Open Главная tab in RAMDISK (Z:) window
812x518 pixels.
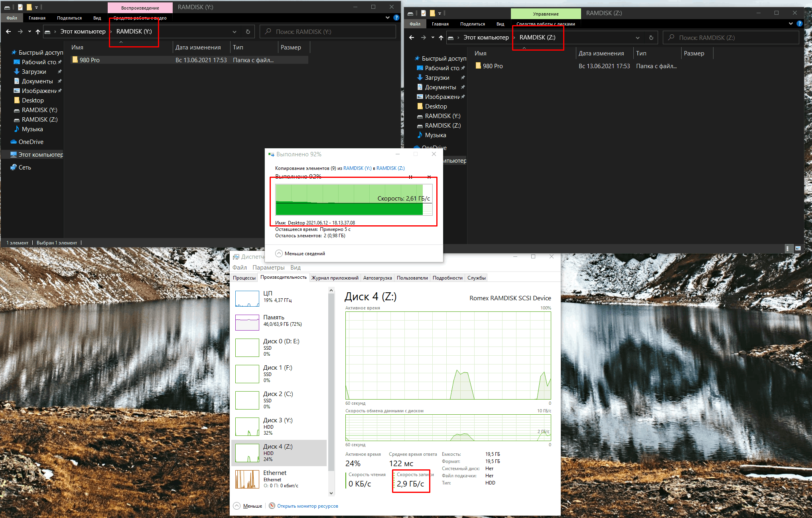point(440,24)
